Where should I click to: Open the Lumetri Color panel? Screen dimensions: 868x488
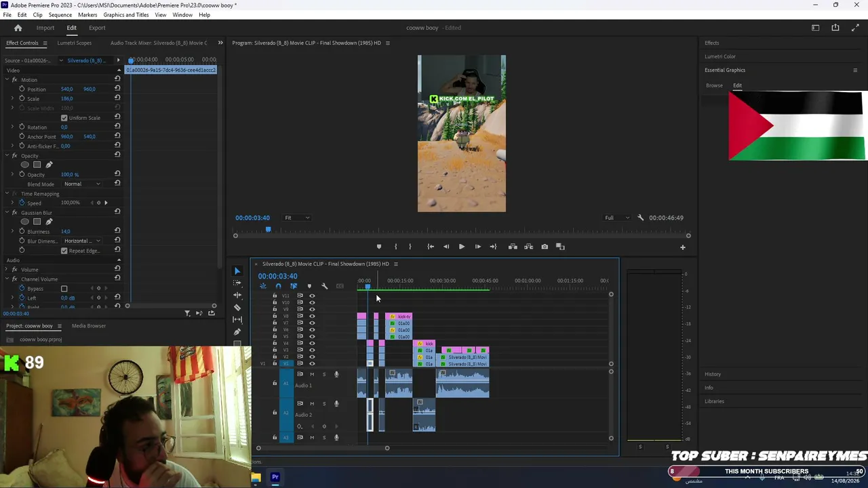coord(720,56)
